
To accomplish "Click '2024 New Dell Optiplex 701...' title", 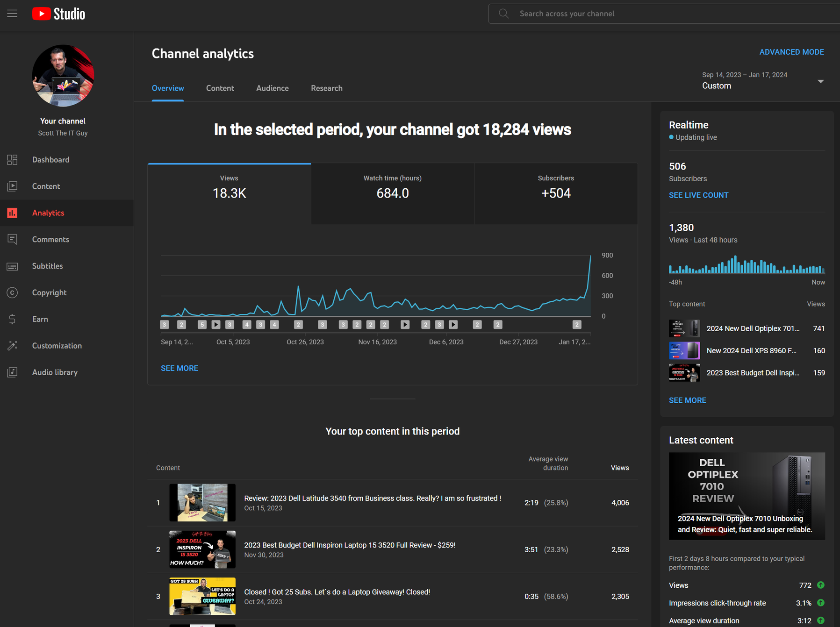I will (x=753, y=328).
